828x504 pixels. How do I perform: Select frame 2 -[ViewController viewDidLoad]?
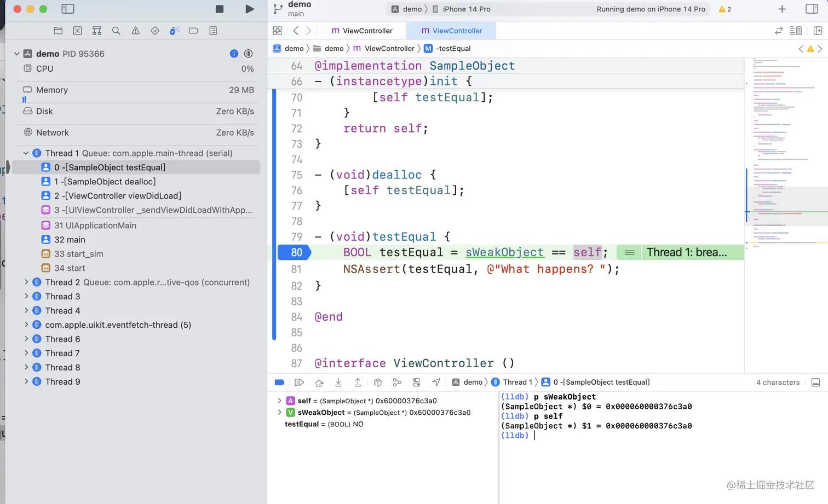[x=136, y=196]
